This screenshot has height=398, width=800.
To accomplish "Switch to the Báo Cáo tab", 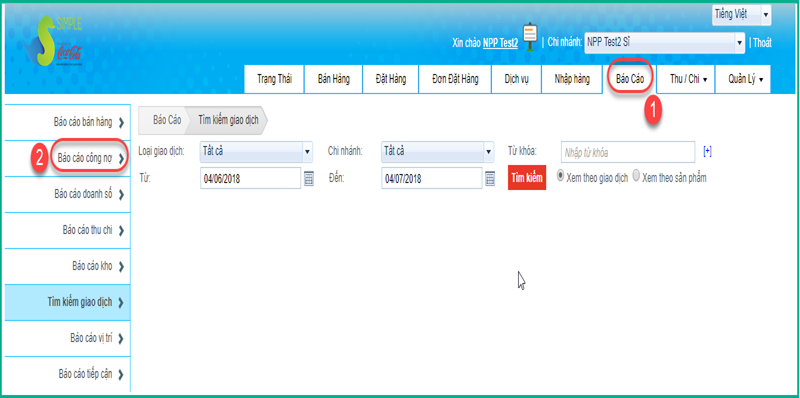I will [x=630, y=80].
